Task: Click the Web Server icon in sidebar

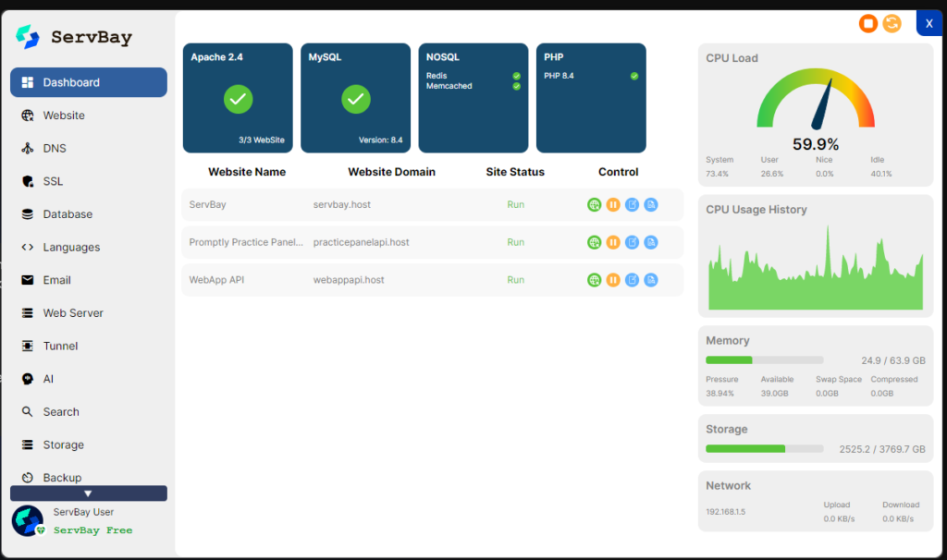Action: click(x=27, y=312)
